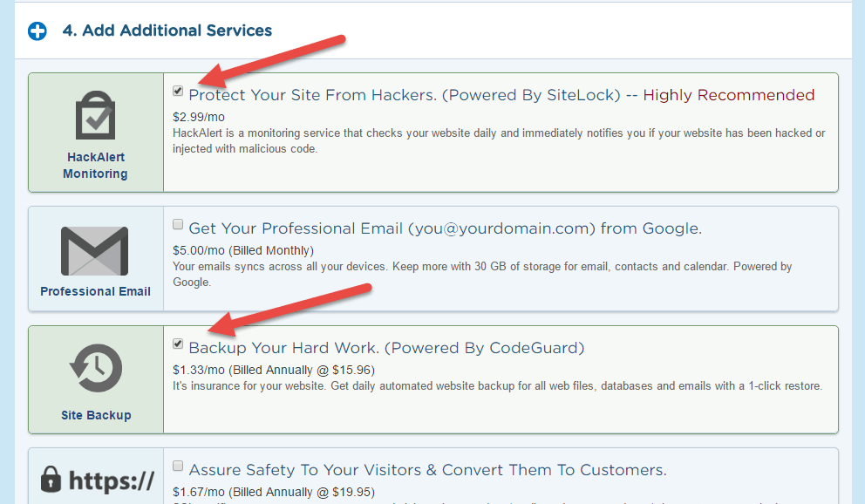
Task: Click the red Gmail-style M envelope graphic
Action: [x=95, y=250]
